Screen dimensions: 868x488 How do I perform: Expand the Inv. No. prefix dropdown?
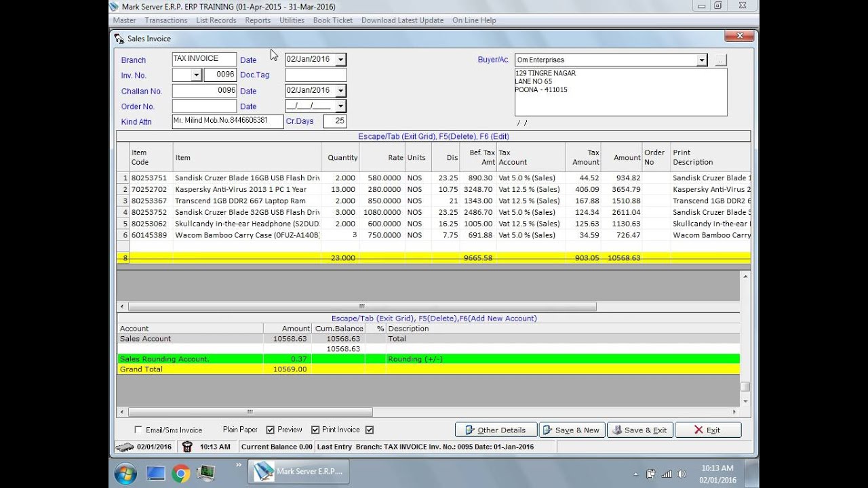tap(196, 75)
